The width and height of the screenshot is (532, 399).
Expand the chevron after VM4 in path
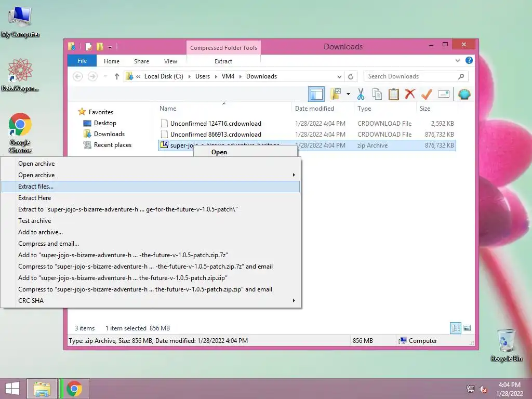pyautogui.click(x=241, y=76)
